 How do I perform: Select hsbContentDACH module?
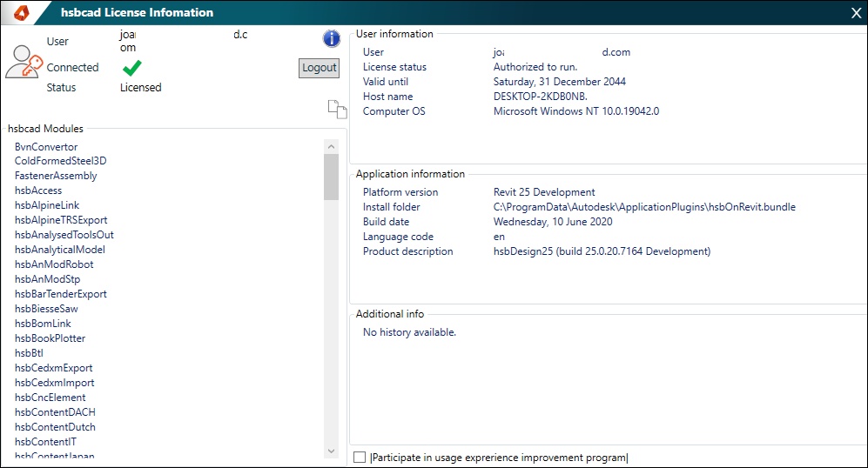point(56,412)
